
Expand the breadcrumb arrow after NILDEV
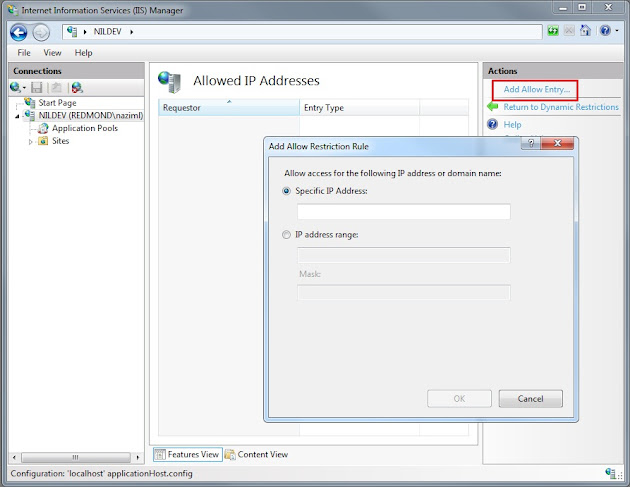tap(131, 32)
